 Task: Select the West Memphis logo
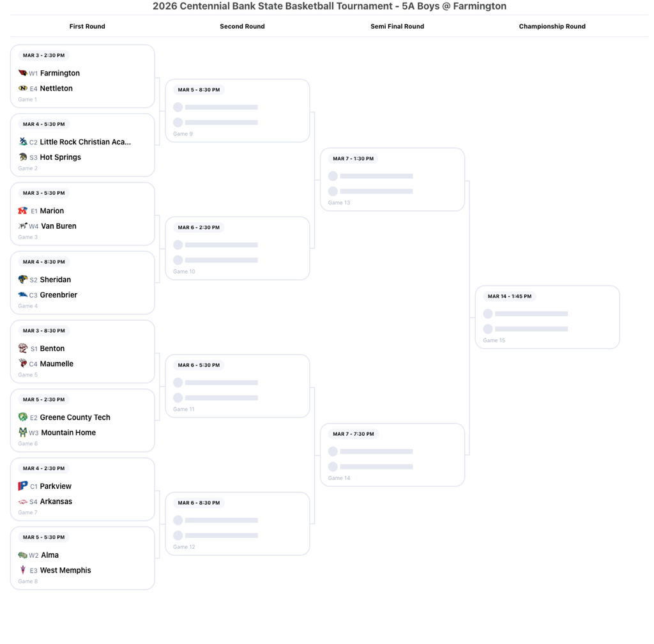pos(24,570)
